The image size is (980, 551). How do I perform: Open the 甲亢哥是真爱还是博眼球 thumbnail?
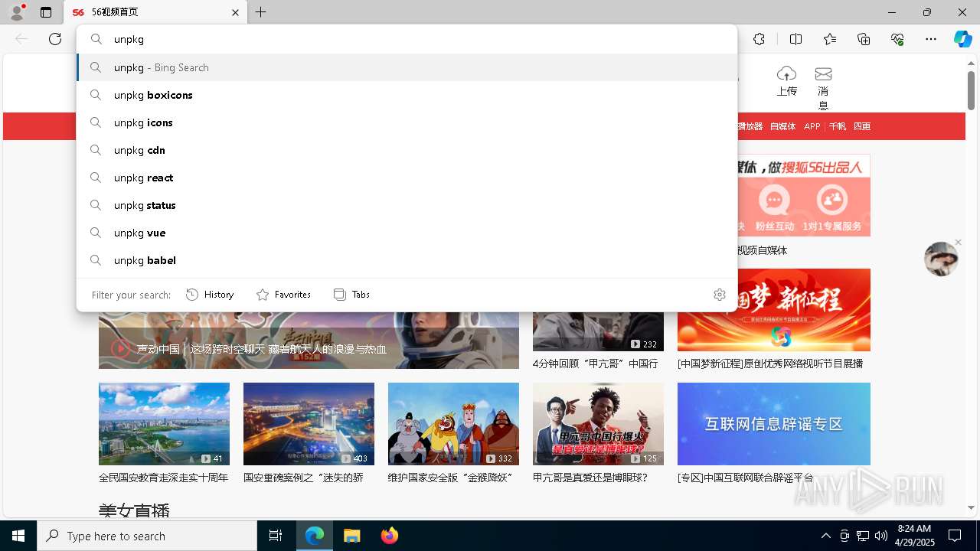598,424
